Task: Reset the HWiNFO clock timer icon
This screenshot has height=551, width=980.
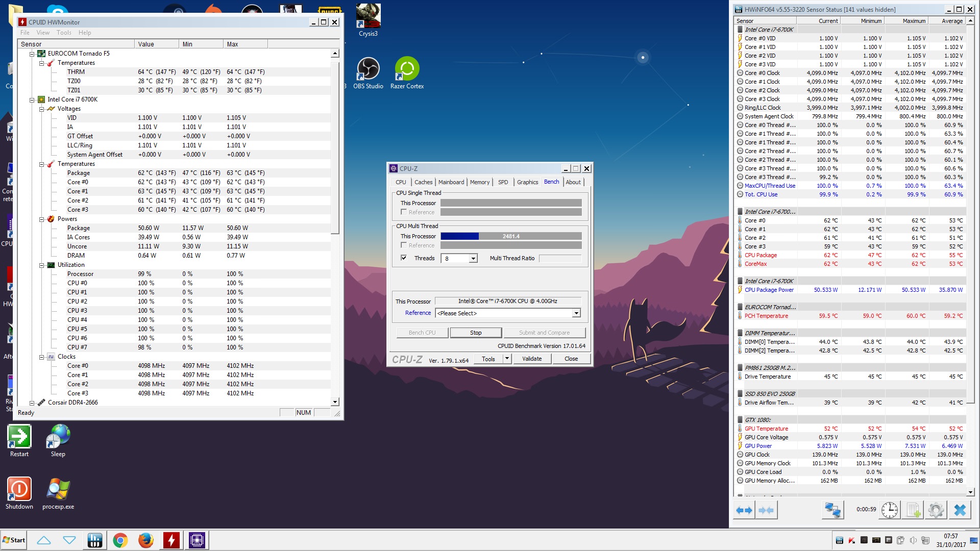Action: point(890,510)
